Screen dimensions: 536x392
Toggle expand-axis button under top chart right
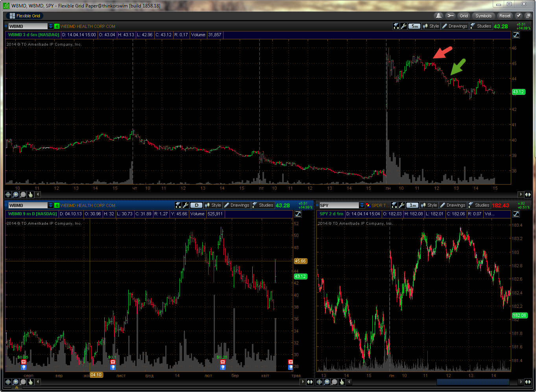528,194
